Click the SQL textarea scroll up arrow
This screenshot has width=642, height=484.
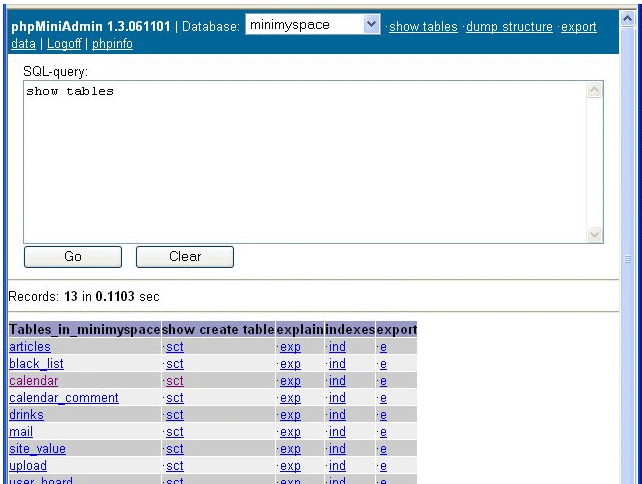pyautogui.click(x=594, y=90)
